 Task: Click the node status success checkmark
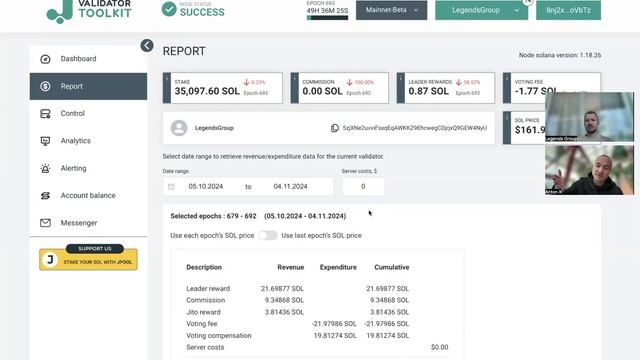click(169, 9)
